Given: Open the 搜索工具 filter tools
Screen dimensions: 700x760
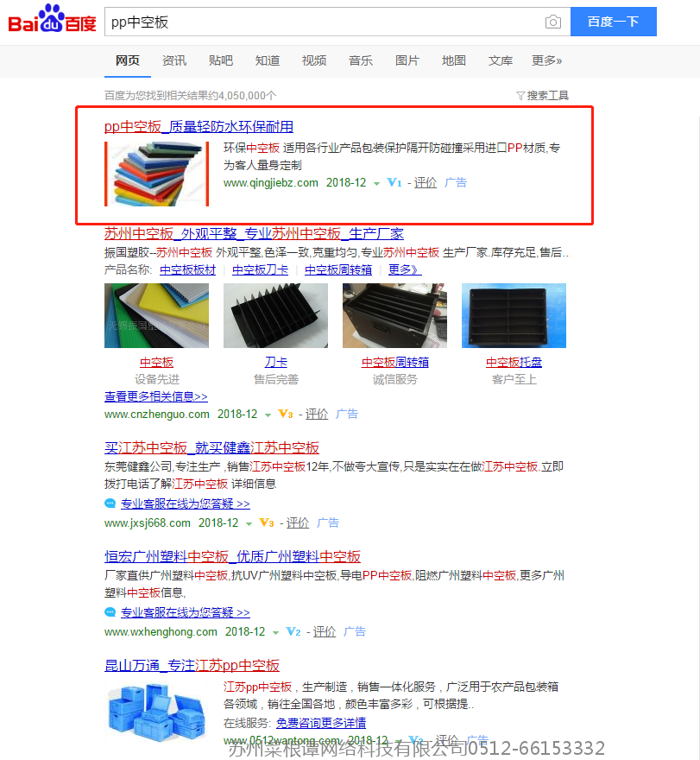Looking at the screenshot, I should pos(543,96).
